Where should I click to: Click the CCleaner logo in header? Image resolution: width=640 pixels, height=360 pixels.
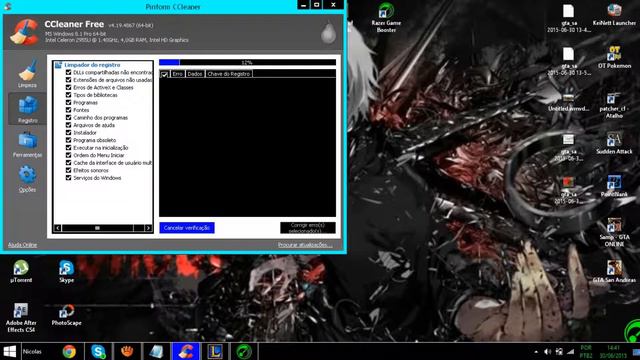click(24, 32)
